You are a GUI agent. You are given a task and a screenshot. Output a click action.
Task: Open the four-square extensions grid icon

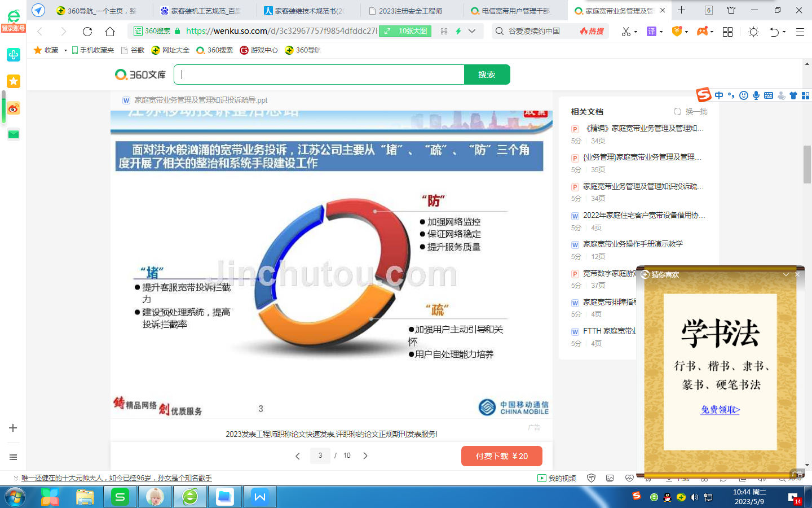[727, 32]
